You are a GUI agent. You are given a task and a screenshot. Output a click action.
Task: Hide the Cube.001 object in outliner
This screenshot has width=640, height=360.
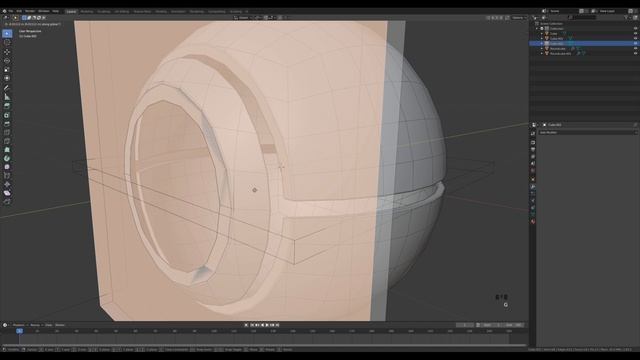point(636,38)
